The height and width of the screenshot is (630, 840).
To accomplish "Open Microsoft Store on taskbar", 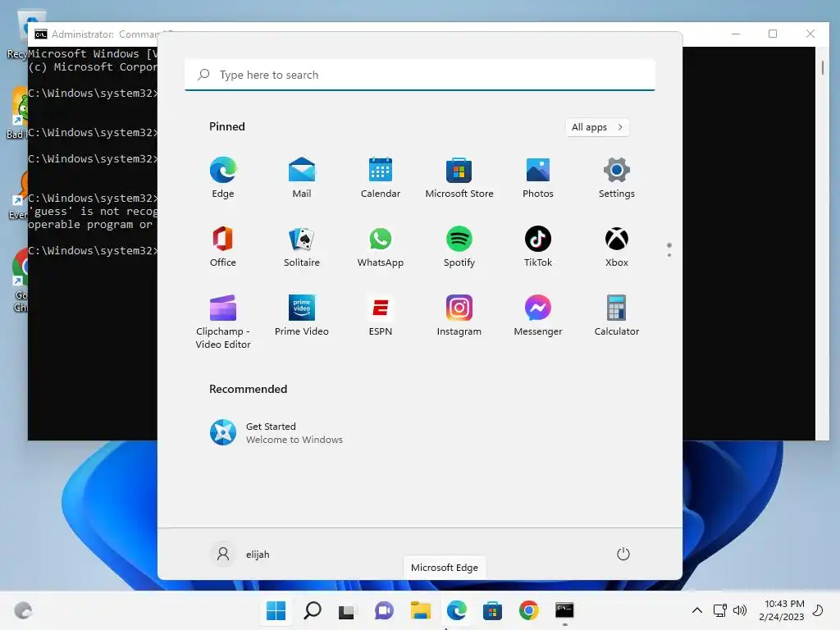I will [492, 610].
